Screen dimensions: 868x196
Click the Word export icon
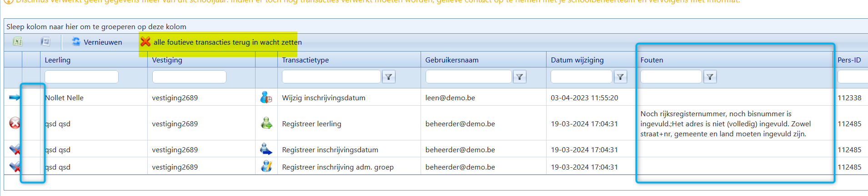tap(45, 42)
